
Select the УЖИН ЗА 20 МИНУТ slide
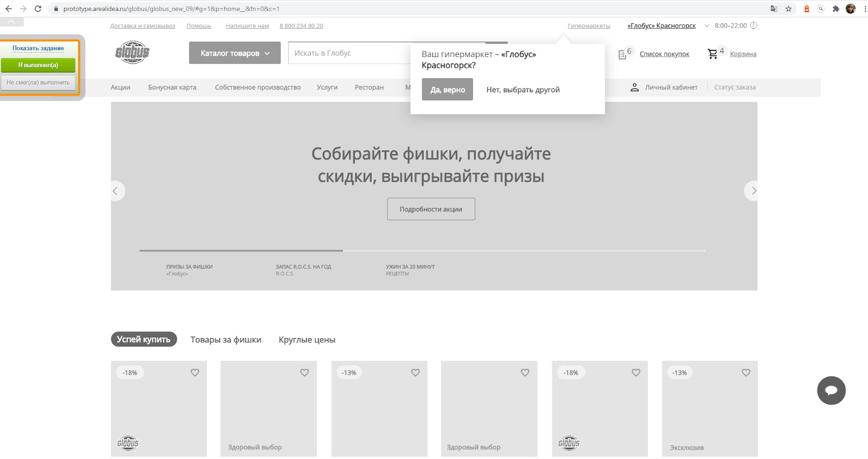(410, 270)
